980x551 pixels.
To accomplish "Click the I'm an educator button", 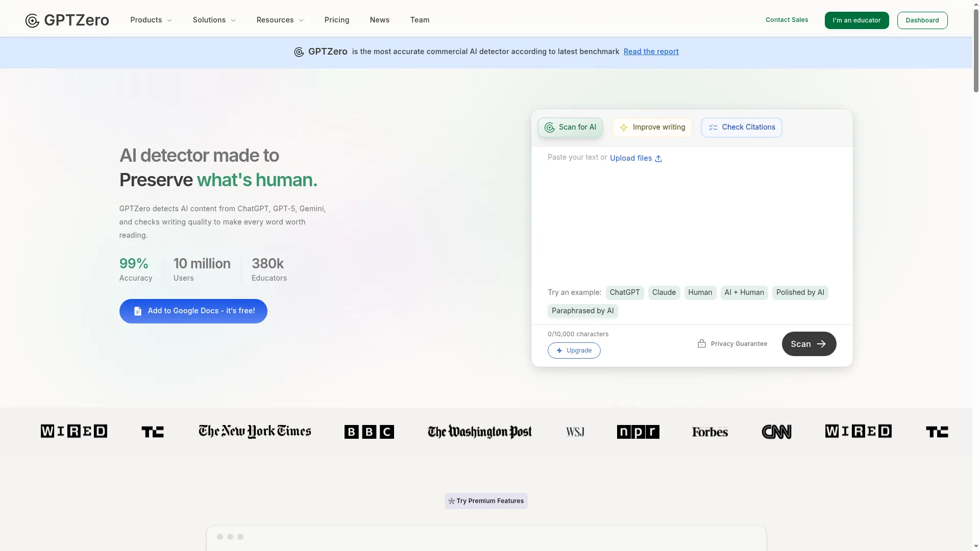I will point(856,20).
